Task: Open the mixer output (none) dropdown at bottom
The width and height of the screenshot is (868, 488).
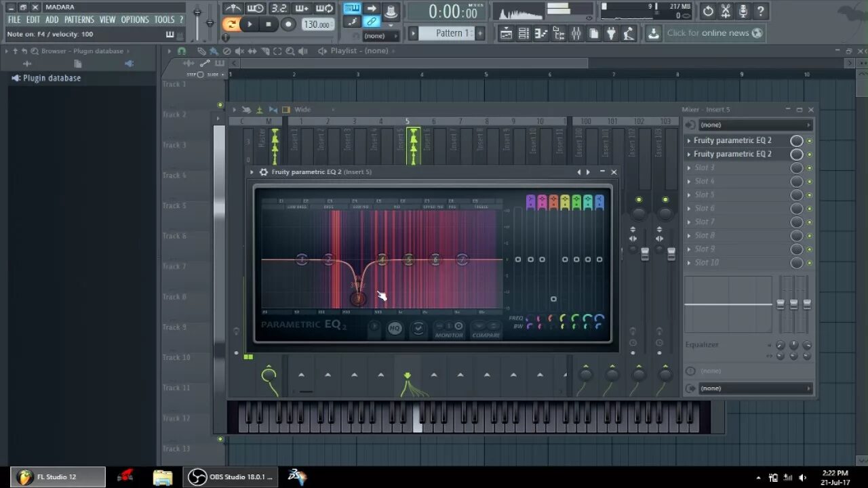Action: click(x=754, y=388)
